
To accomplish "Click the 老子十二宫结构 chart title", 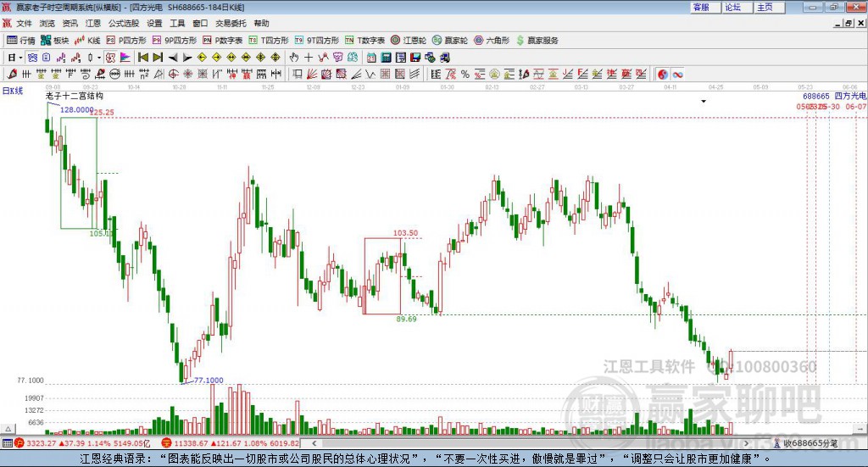I will 75,97.
